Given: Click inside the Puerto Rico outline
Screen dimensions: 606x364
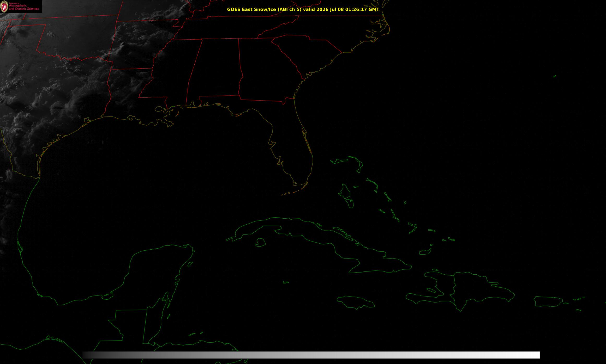Looking at the screenshot, I should (548, 301).
